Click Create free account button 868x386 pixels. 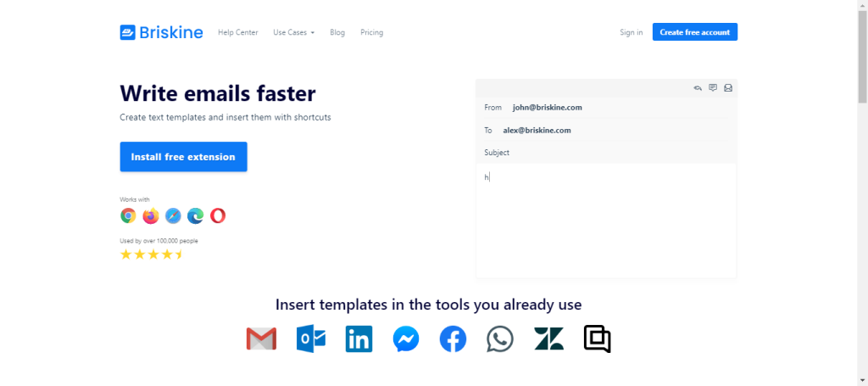pos(695,32)
